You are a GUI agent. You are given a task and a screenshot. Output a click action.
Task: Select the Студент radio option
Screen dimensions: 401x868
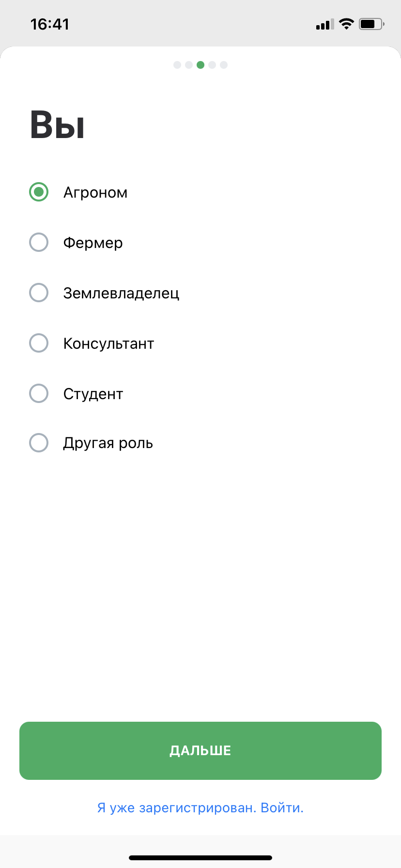39,393
